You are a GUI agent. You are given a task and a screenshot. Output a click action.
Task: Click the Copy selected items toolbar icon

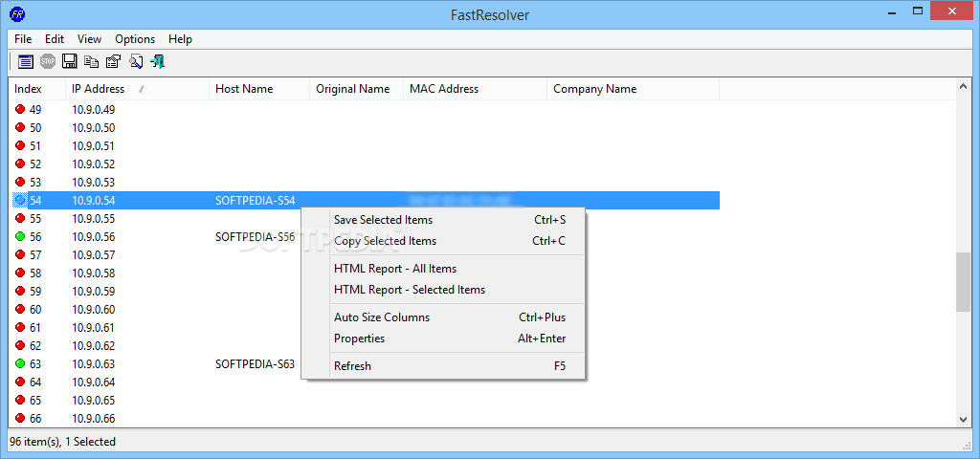click(91, 61)
